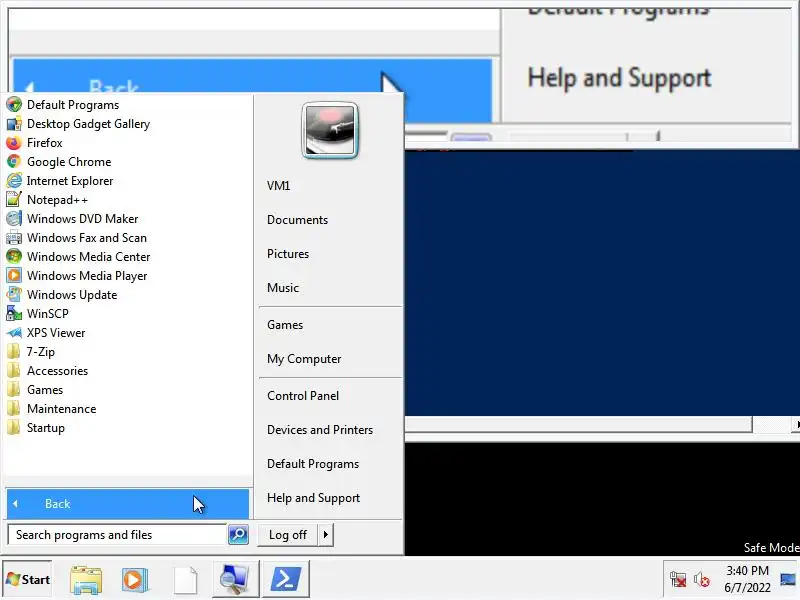Switch to PowerShell taskbar icon
Viewport: 800px width, 600px height.
click(x=286, y=579)
